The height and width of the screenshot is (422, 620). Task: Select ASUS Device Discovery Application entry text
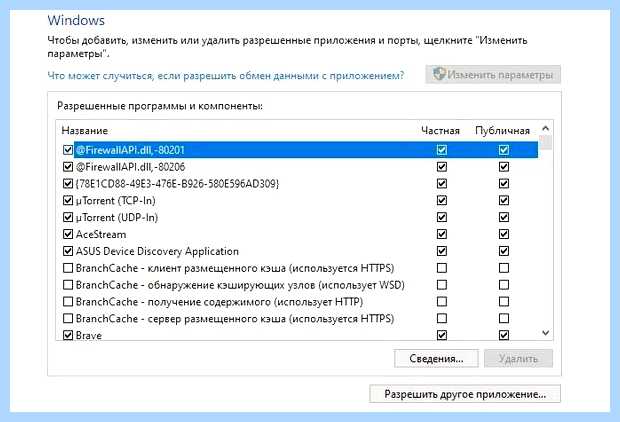(x=157, y=251)
